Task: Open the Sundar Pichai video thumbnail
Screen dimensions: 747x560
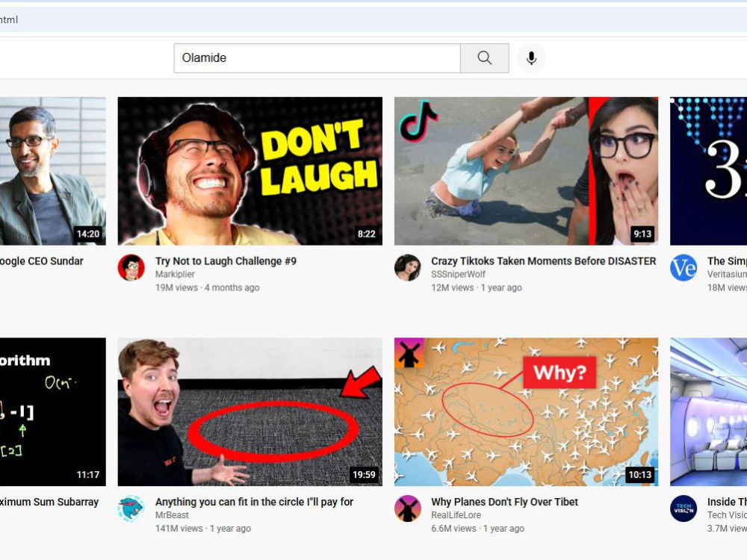Action: coord(53,172)
